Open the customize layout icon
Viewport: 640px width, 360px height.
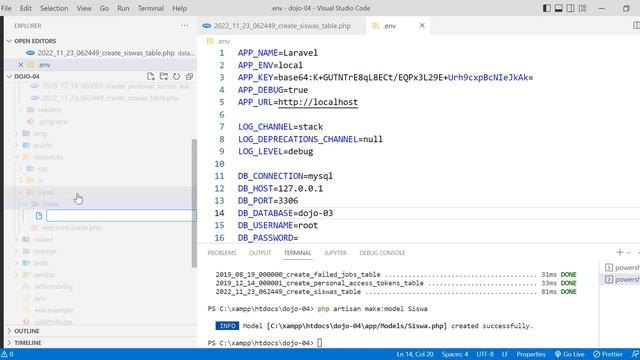tap(582, 8)
